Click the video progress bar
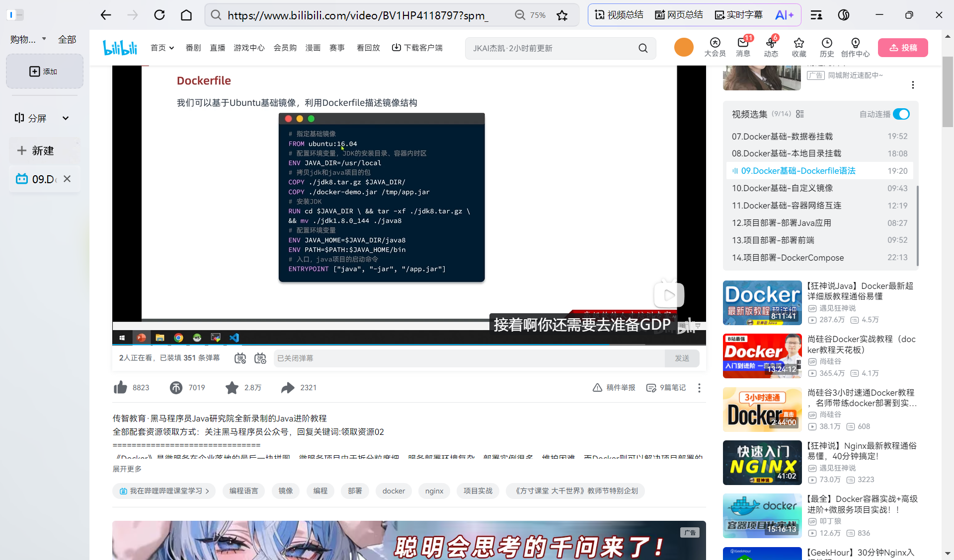Image resolution: width=954 pixels, height=560 pixels. click(397, 345)
